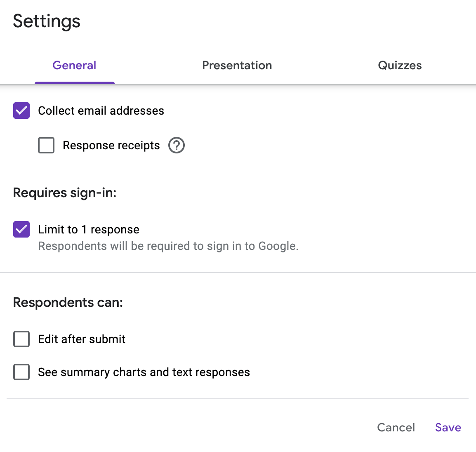Screen dimensions: 476x452
Task: Uncheck the Collect email addresses checkbox
Action: 21,111
